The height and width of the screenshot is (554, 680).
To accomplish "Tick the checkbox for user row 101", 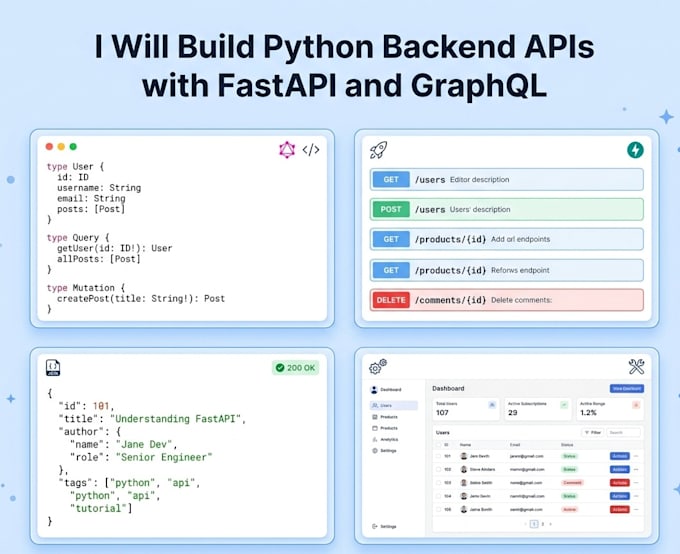I will [x=438, y=456].
